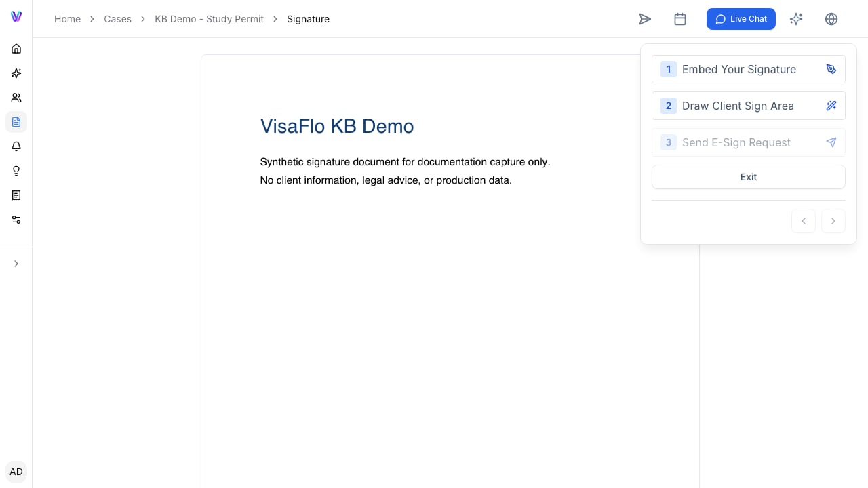Click the pen nib icon on Embed Your Signature
The width and height of the screenshot is (868, 488).
[x=831, y=69]
